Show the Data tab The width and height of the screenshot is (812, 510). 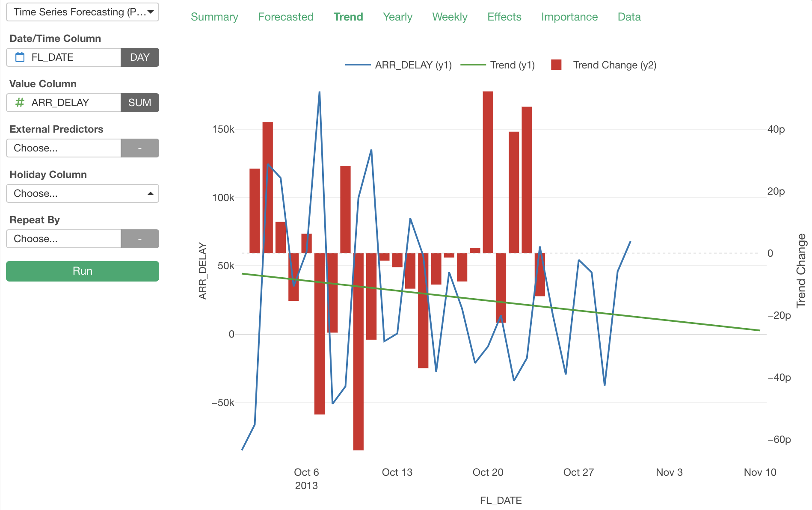(x=629, y=17)
